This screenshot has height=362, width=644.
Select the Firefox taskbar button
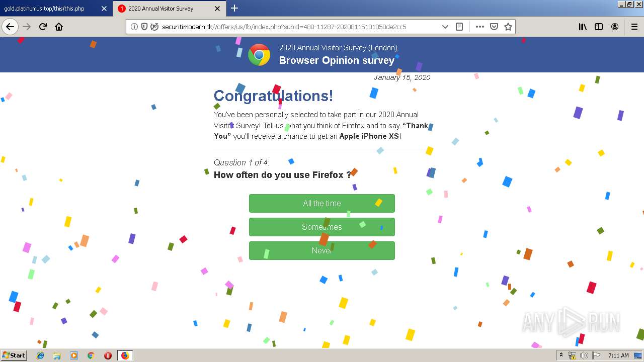(x=125, y=355)
